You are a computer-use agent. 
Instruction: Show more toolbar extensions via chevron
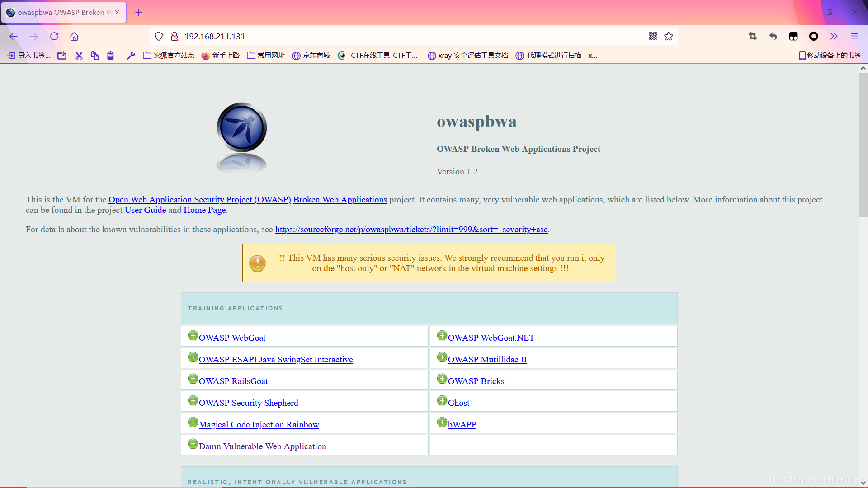coord(834,36)
